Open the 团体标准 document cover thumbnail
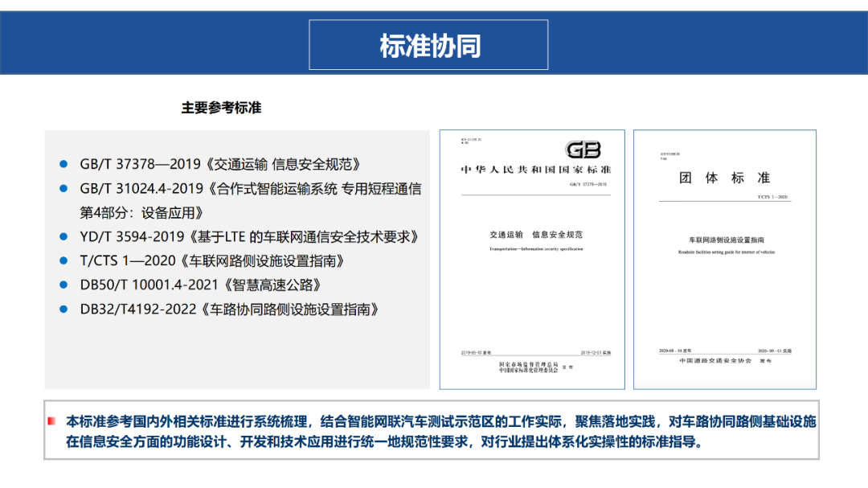This screenshot has height=488, width=868. pyautogui.click(x=724, y=259)
